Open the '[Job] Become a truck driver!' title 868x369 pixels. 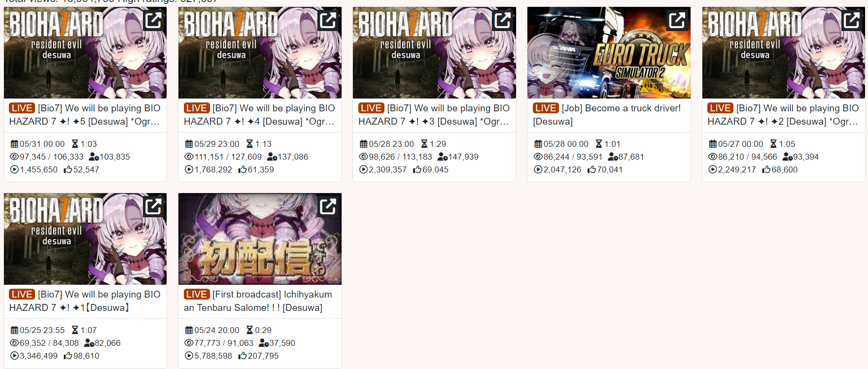pyautogui.click(x=607, y=115)
